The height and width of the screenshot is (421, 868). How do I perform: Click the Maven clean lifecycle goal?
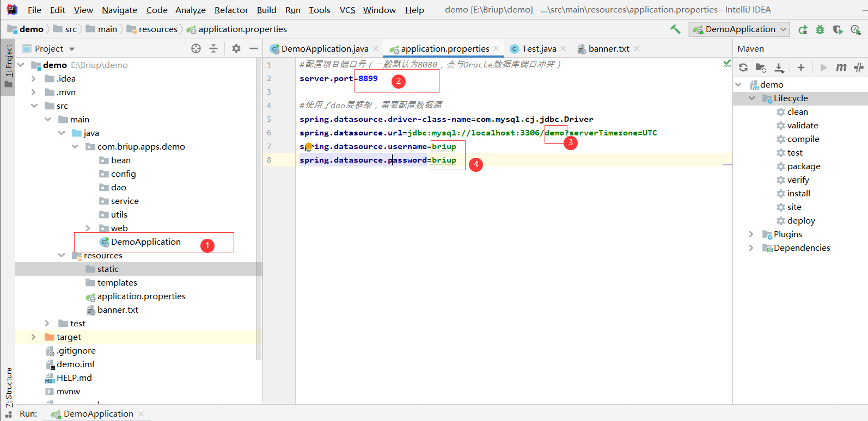click(x=797, y=112)
